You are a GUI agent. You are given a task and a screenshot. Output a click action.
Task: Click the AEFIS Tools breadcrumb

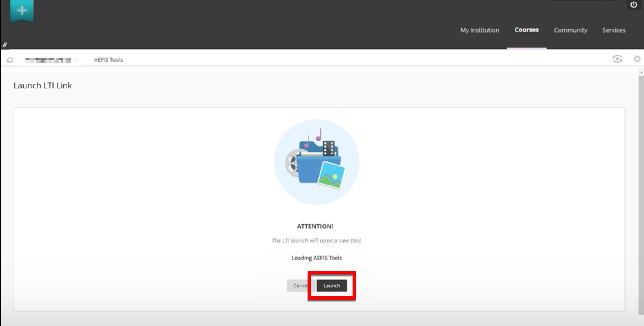(108, 60)
